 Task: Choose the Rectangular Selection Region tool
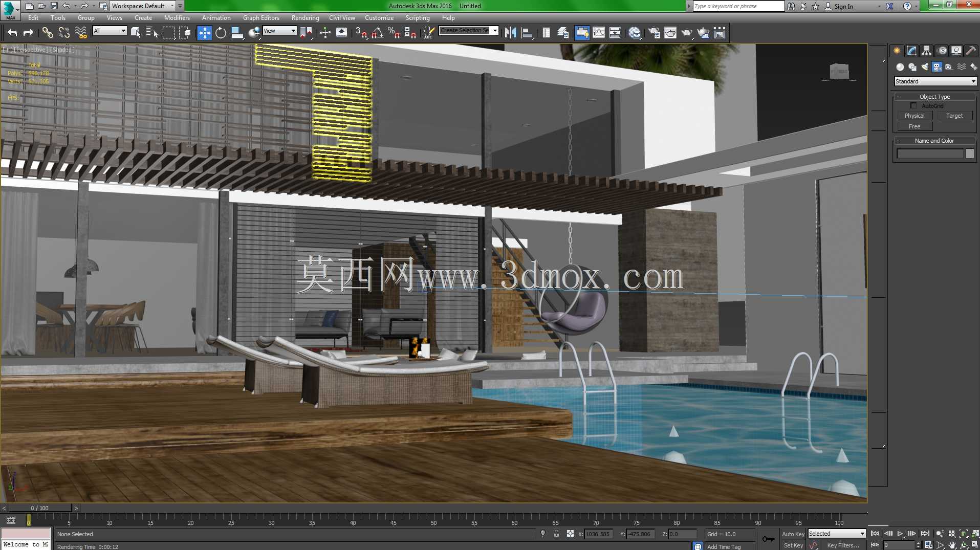pos(168,33)
